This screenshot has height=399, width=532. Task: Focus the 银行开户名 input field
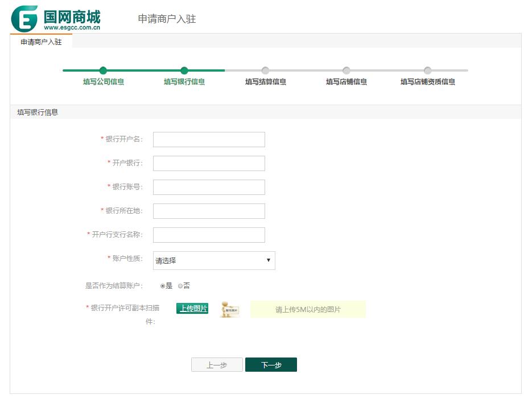(x=209, y=140)
